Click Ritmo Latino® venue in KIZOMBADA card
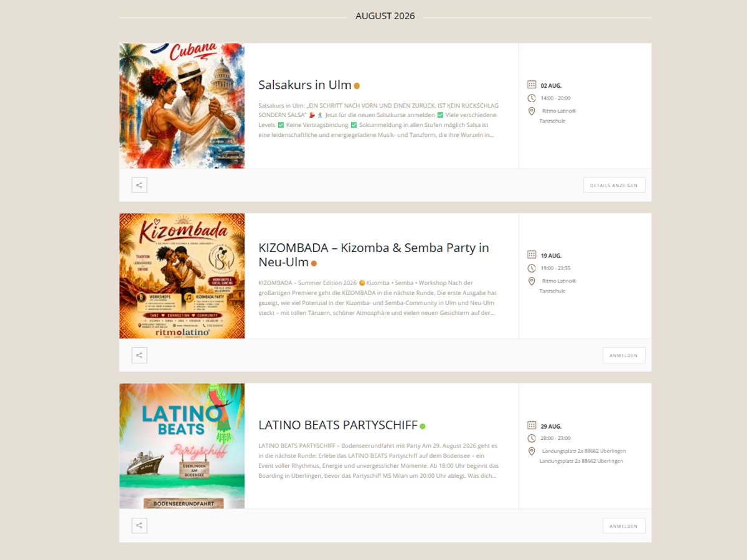This screenshot has width=747, height=560. 559,281
